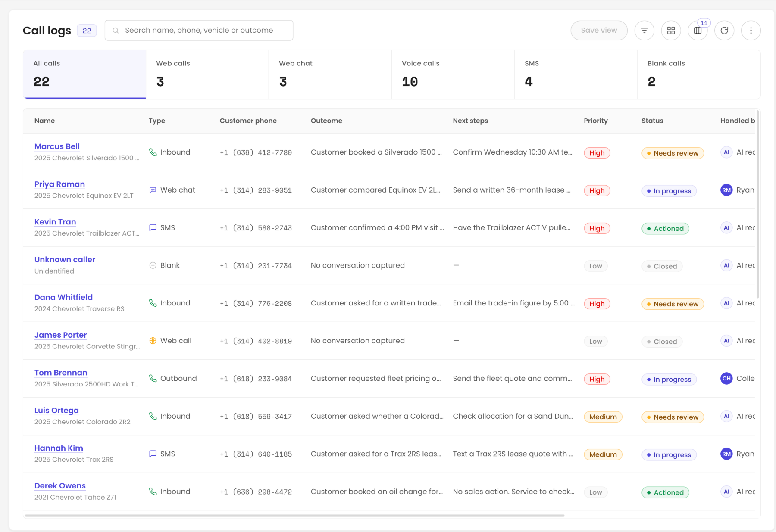Open column settings icon with 11 badge
Viewport: 776px width, 532px height.
(698, 31)
